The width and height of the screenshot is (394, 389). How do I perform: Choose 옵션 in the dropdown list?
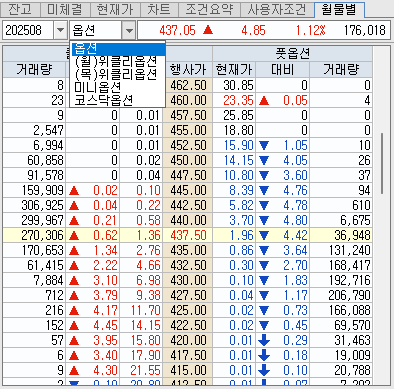tap(118, 49)
